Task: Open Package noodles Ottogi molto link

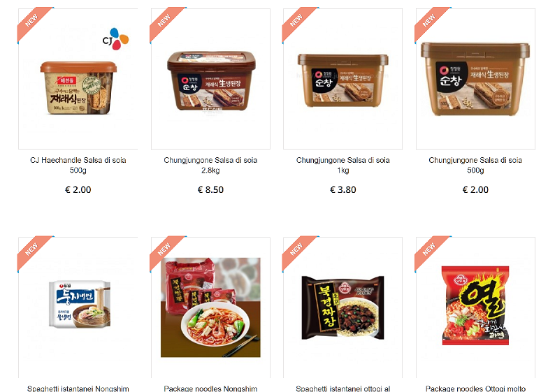Action: coord(475,389)
